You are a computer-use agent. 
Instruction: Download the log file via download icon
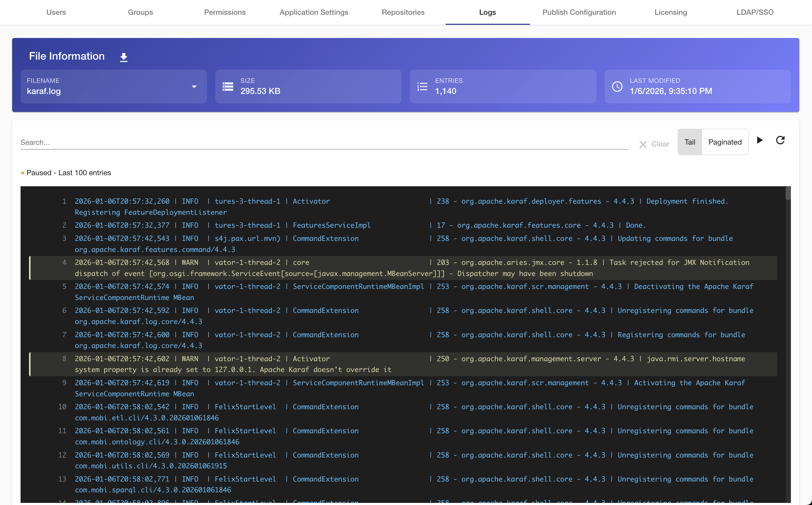pos(123,57)
